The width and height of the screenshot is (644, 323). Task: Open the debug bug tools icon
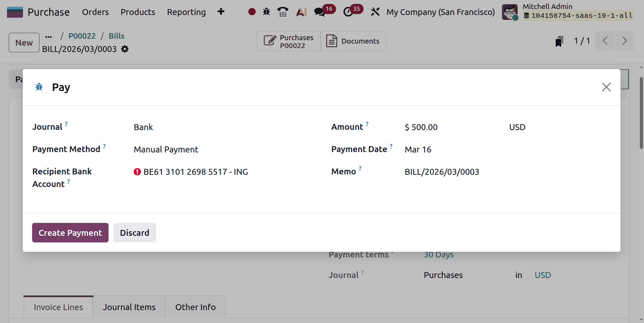tap(266, 12)
